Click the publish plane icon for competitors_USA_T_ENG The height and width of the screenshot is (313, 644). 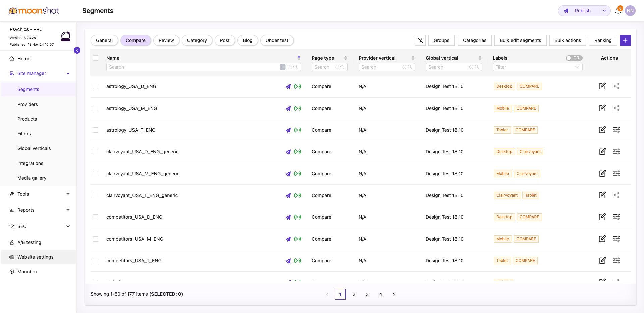point(288,261)
